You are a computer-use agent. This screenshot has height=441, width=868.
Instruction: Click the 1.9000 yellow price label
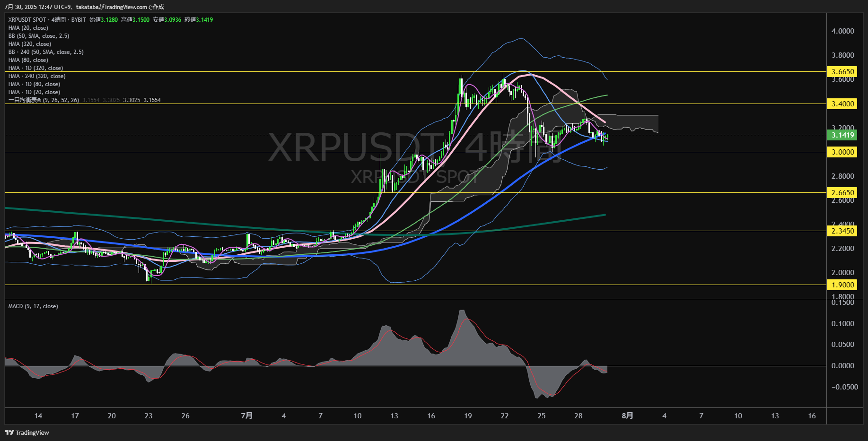click(843, 285)
